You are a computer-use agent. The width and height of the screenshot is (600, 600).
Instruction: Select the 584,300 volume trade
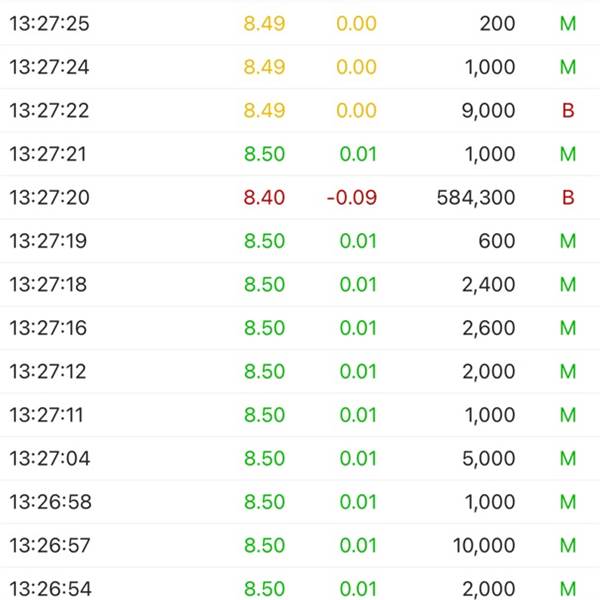(476, 198)
